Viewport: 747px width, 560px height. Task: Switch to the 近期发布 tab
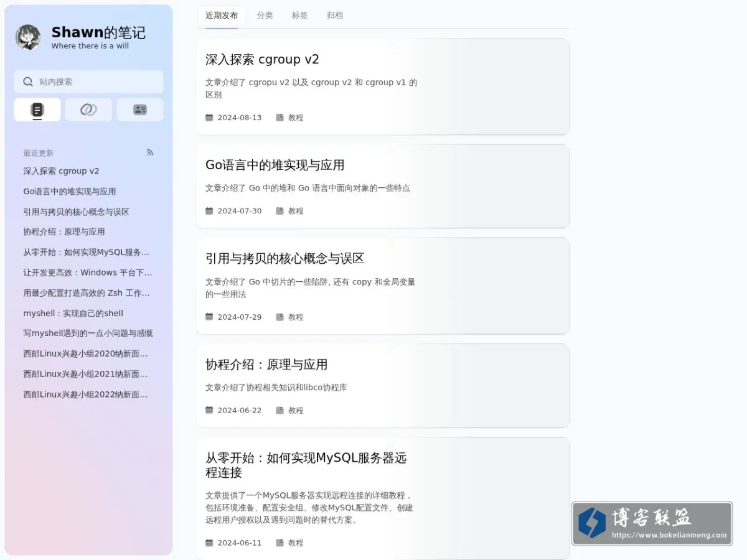click(x=222, y=16)
